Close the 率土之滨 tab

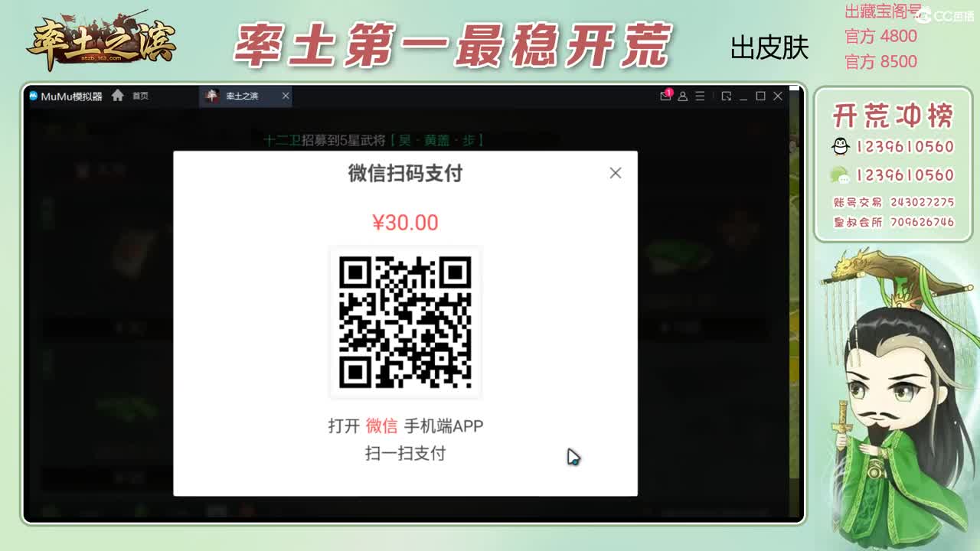(x=286, y=96)
